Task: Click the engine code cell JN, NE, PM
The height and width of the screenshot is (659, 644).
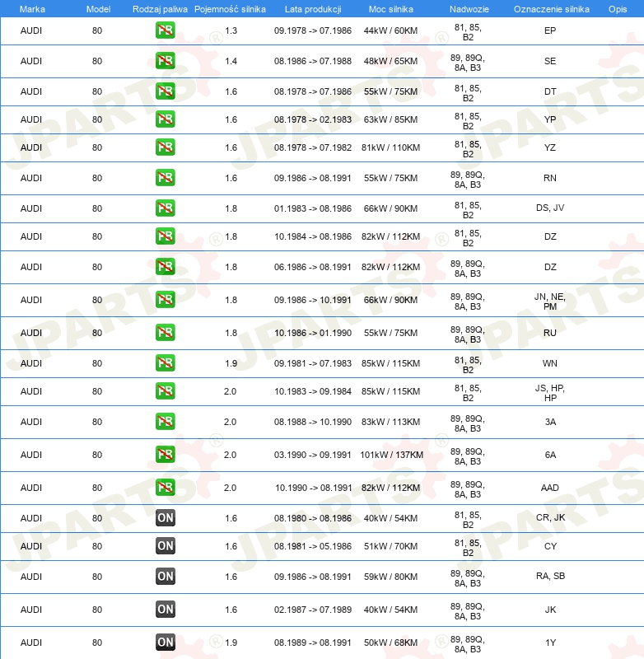Action: 550,301
